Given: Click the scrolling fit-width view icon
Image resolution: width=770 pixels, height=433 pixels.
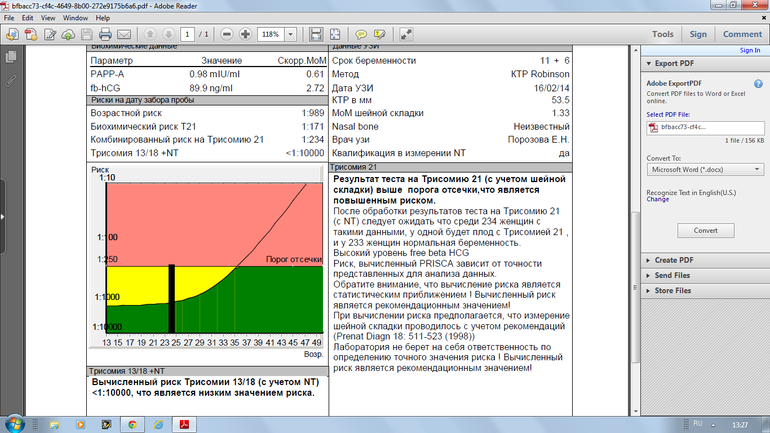Looking at the screenshot, I should click(316, 34).
